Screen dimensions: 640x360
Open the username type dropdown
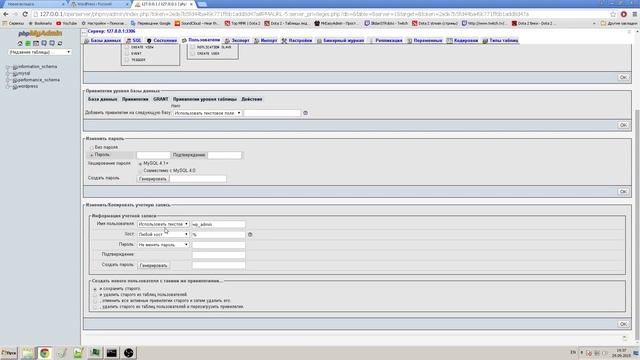tap(163, 224)
